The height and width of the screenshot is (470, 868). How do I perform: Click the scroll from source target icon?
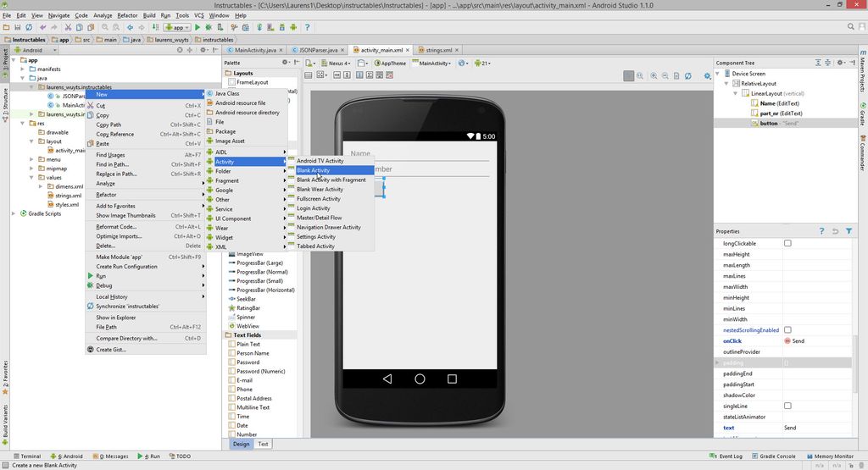click(x=180, y=50)
